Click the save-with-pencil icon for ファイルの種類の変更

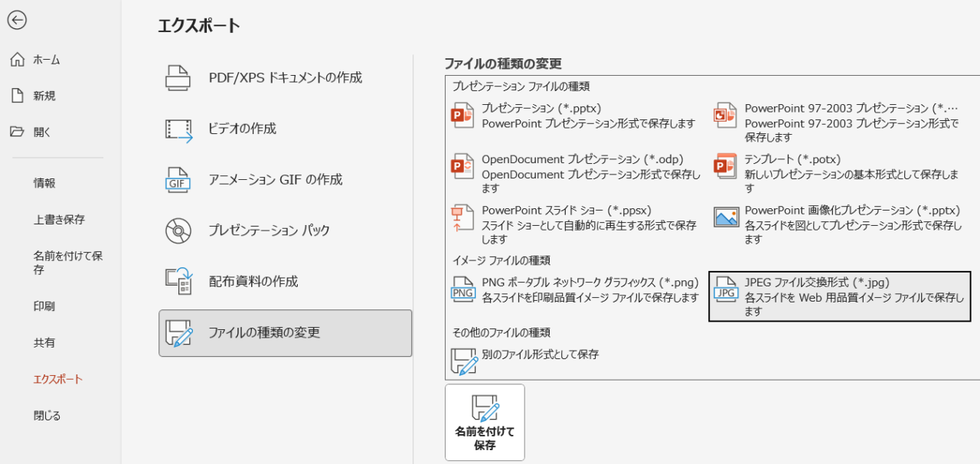click(x=179, y=333)
